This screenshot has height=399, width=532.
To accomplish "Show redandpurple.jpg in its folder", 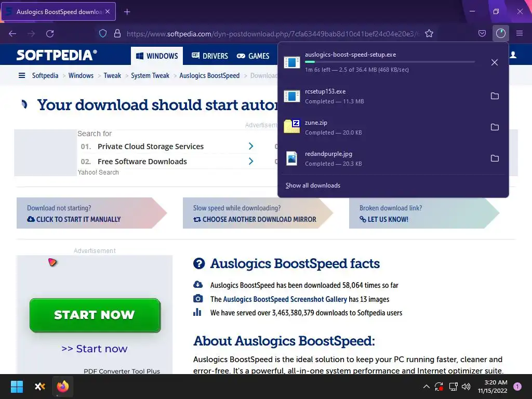I will [x=495, y=158].
